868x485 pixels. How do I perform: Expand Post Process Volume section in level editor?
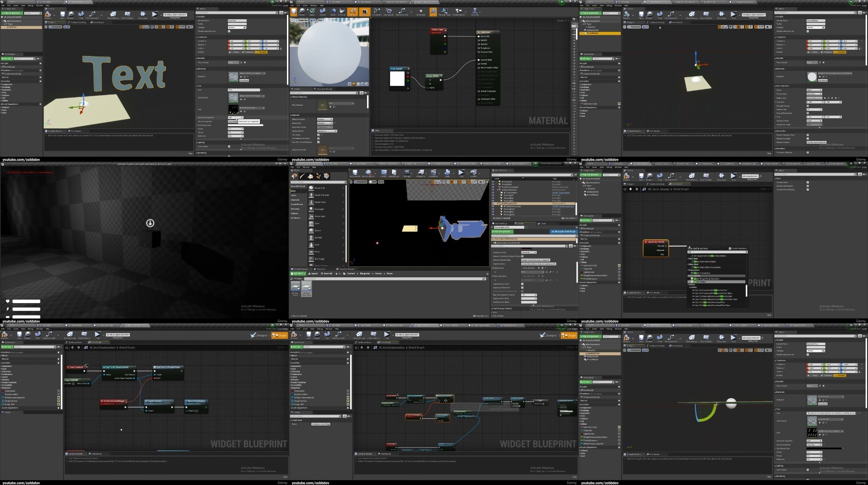click(492, 308)
